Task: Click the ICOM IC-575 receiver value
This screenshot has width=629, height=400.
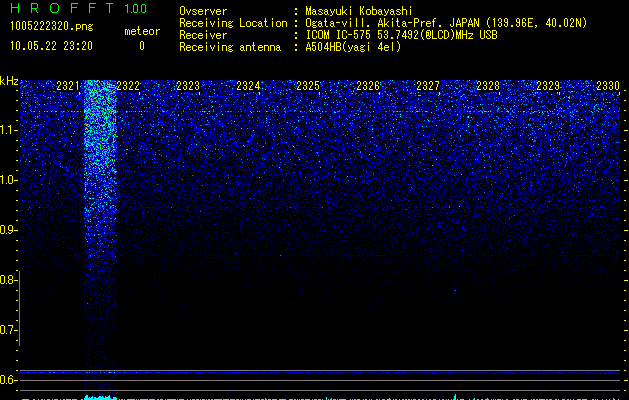Action: (x=401, y=35)
